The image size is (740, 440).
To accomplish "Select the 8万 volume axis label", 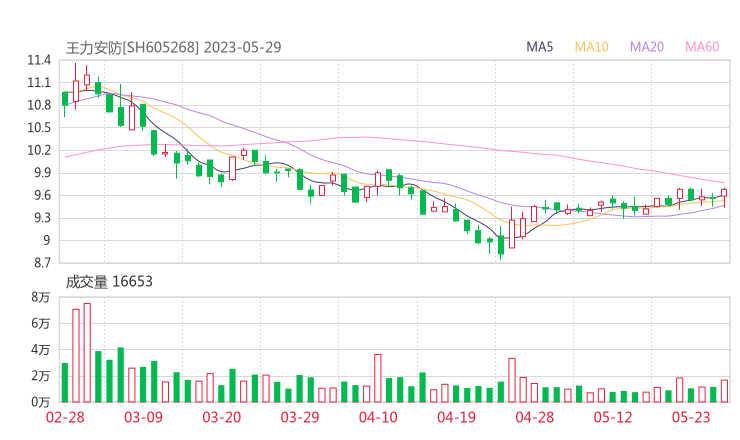I will (x=41, y=297).
